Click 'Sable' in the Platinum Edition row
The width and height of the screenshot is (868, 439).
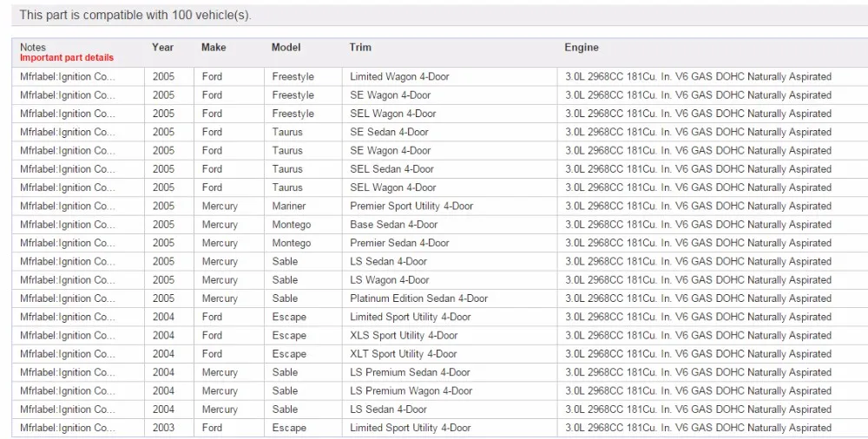285,298
